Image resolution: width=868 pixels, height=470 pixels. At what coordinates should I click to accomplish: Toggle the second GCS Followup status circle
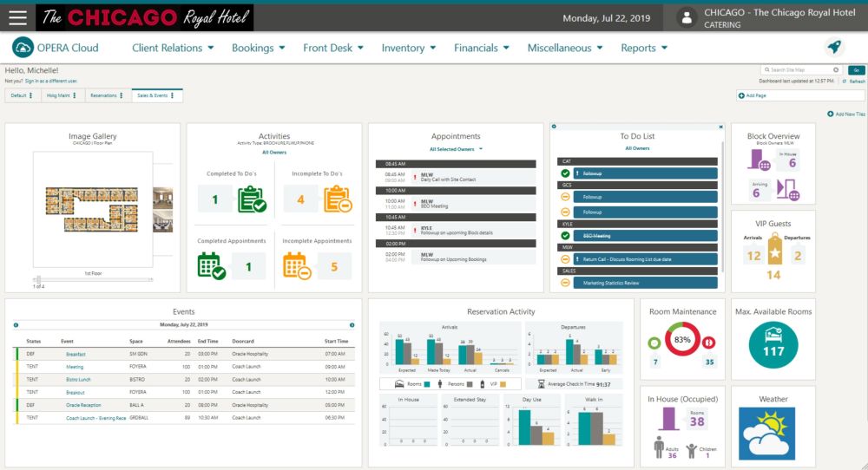pos(565,212)
